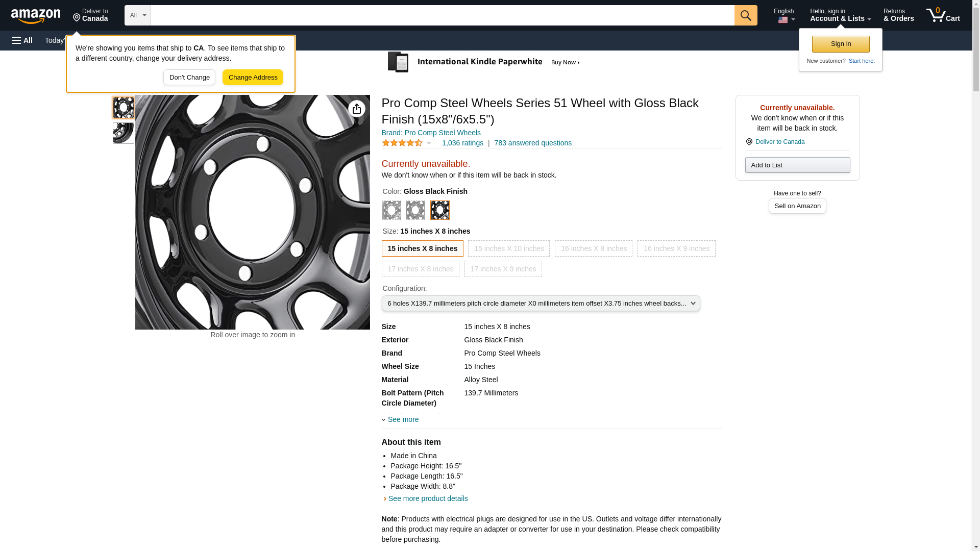Open the Configuration dropdown
980x551 pixels.
tap(541, 304)
